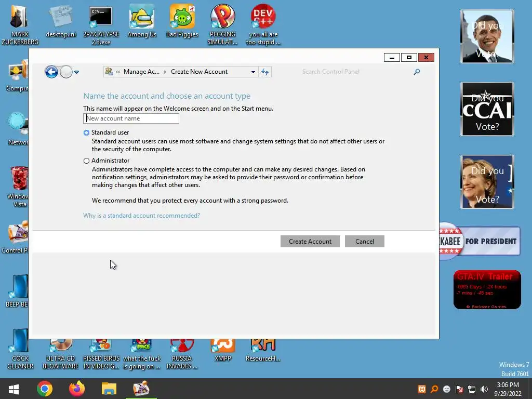The image size is (532, 399).
Task: Select the ResourceH... desktop icon
Action: [x=263, y=351]
